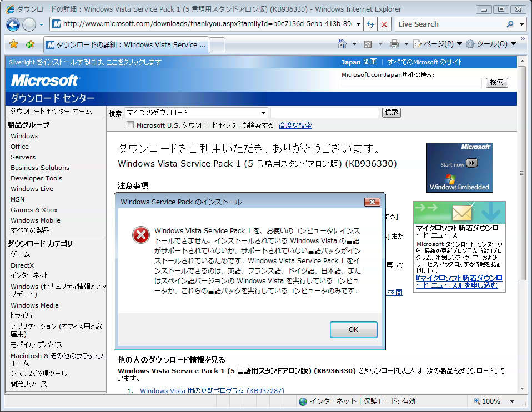The height and width of the screenshot is (412, 532).
Task: Click the Microsoft.com Japan site search field
Action: 411,83
